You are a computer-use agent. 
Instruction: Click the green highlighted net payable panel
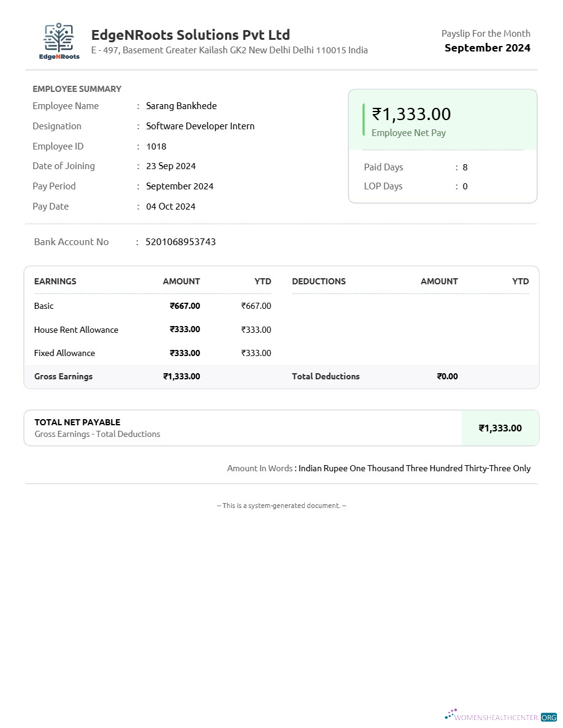[x=500, y=428]
